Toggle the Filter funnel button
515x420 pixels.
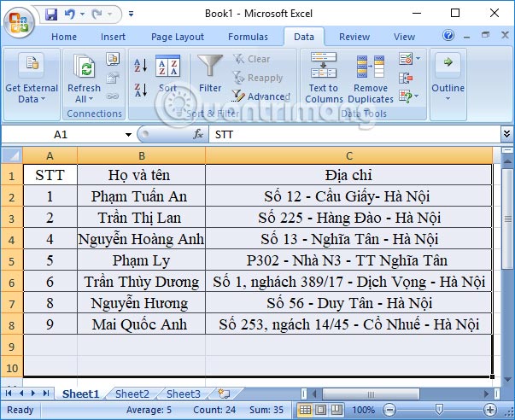[210, 74]
